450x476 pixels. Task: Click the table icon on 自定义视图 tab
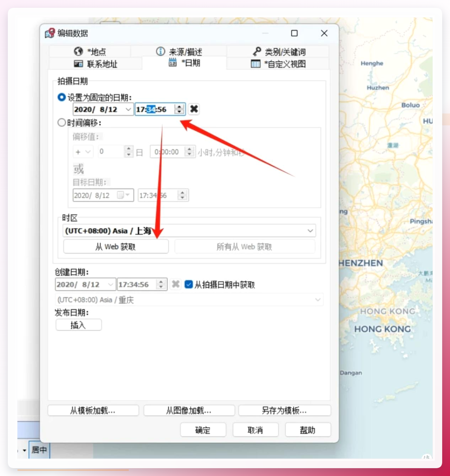(x=256, y=64)
